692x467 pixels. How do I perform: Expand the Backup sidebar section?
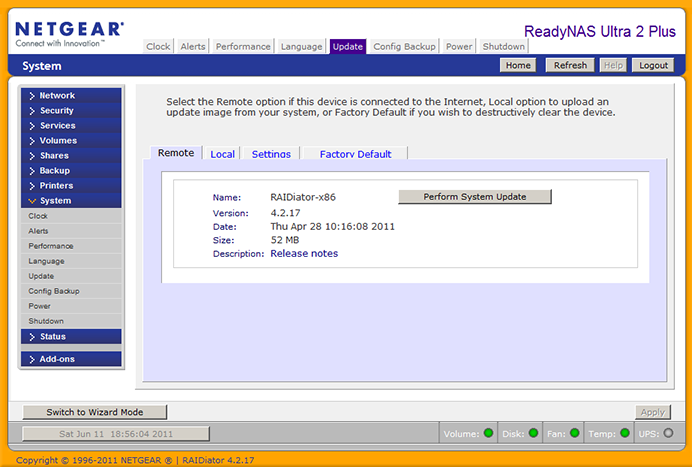pyautogui.click(x=71, y=170)
